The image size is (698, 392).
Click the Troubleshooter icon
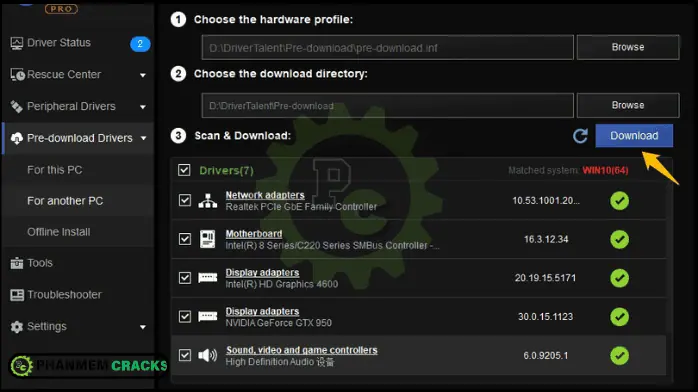click(x=17, y=295)
